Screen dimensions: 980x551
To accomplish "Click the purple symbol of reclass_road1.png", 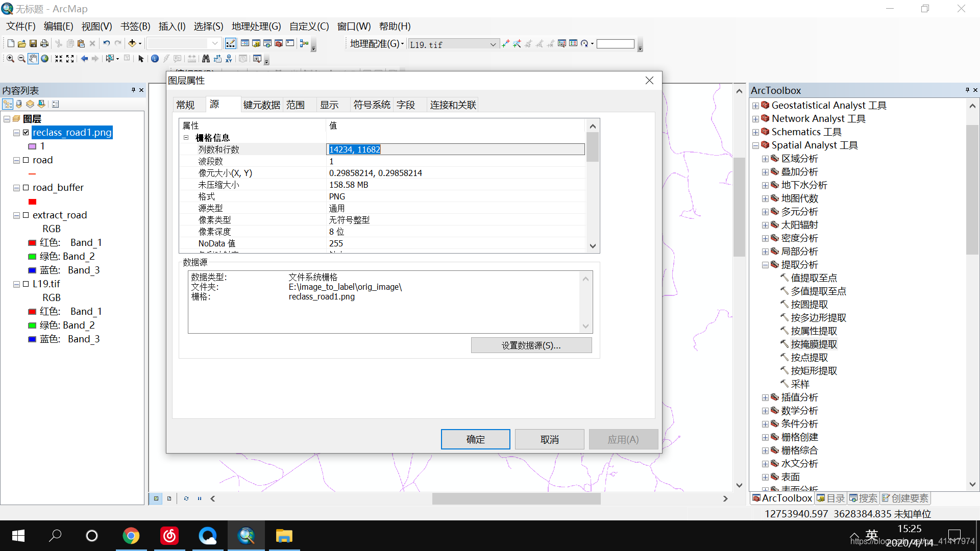I will tap(32, 146).
